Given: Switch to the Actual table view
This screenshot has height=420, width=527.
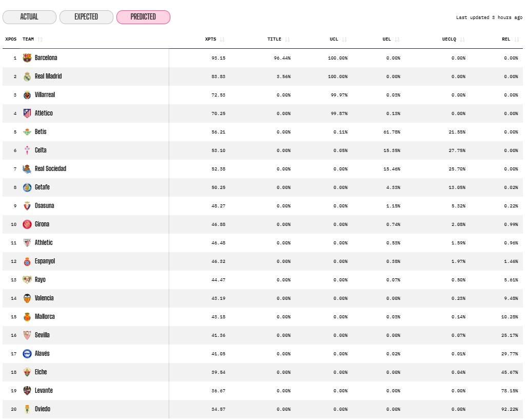Looking at the screenshot, I should tap(29, 17).
